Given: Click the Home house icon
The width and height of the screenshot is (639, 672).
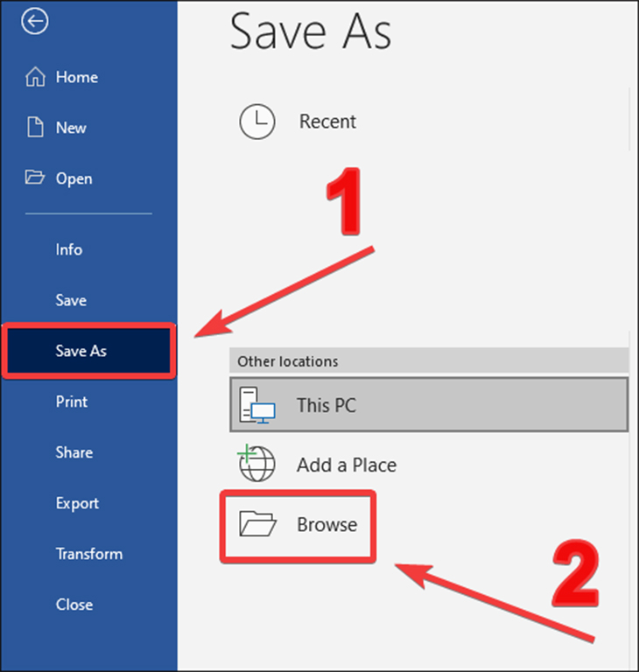Looking at the screenshot, I should click(35, 77).
